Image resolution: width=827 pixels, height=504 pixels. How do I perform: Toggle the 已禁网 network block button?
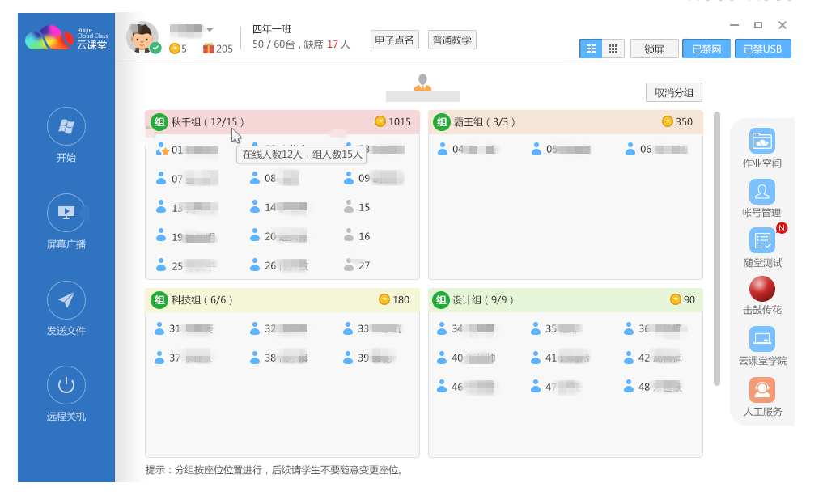pos(706,49)
